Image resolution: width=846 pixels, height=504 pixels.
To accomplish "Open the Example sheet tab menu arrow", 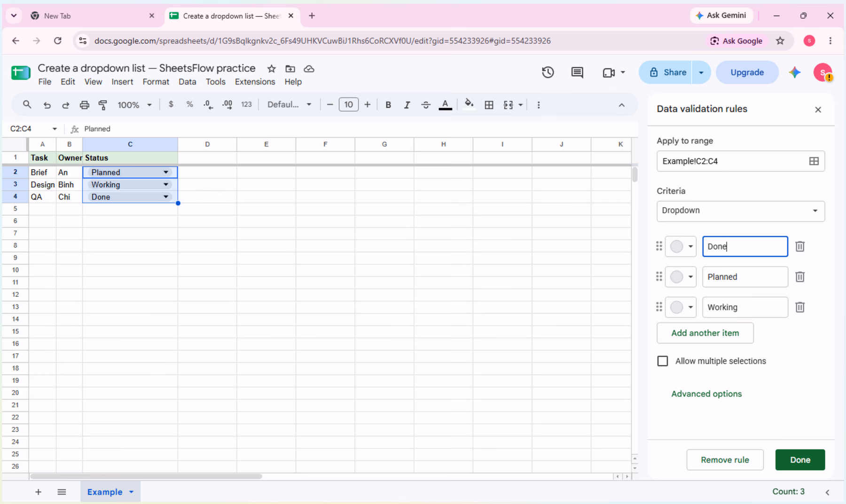I will (131, 492).
